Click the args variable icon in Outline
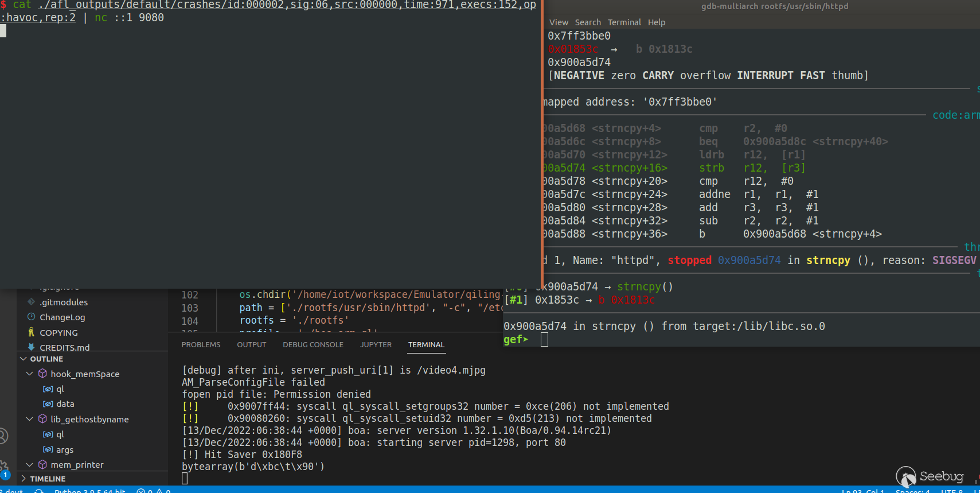980x493 pixels. [48, 449]
